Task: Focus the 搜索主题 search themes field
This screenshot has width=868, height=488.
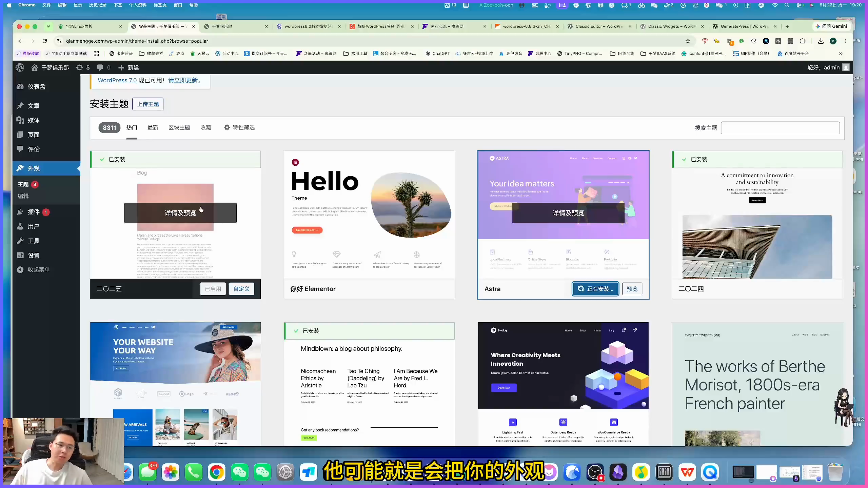Action: [x=780, y=128]
